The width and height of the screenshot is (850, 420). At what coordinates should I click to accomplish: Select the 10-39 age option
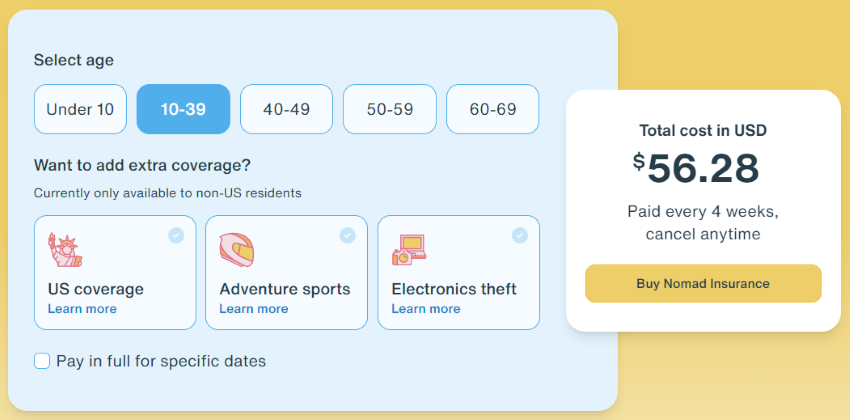point(183,109)
